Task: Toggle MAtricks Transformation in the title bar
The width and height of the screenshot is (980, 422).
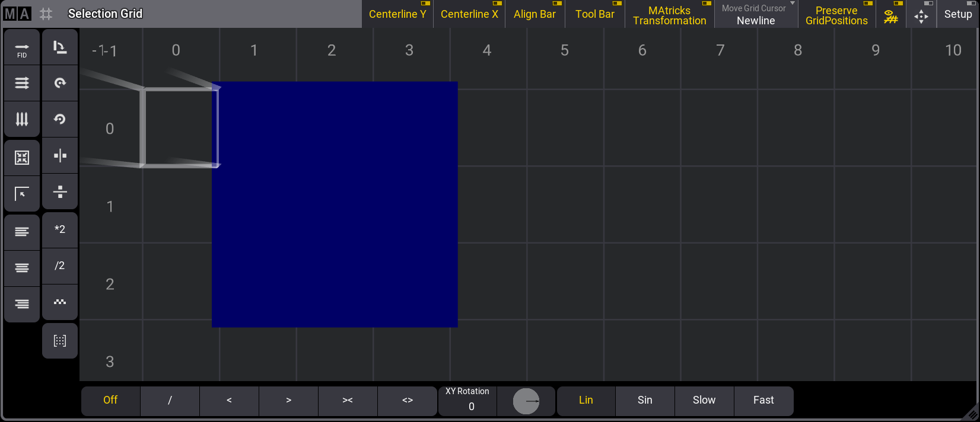Action: 669,15
